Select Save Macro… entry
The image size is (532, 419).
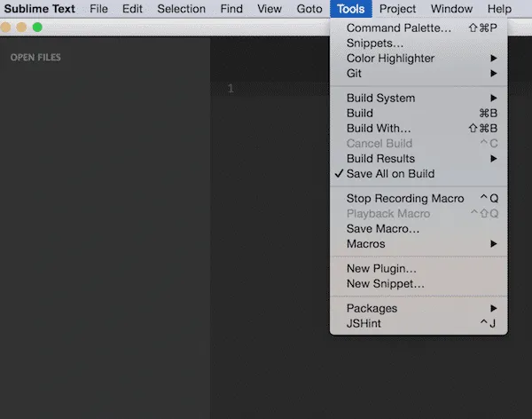383,228
